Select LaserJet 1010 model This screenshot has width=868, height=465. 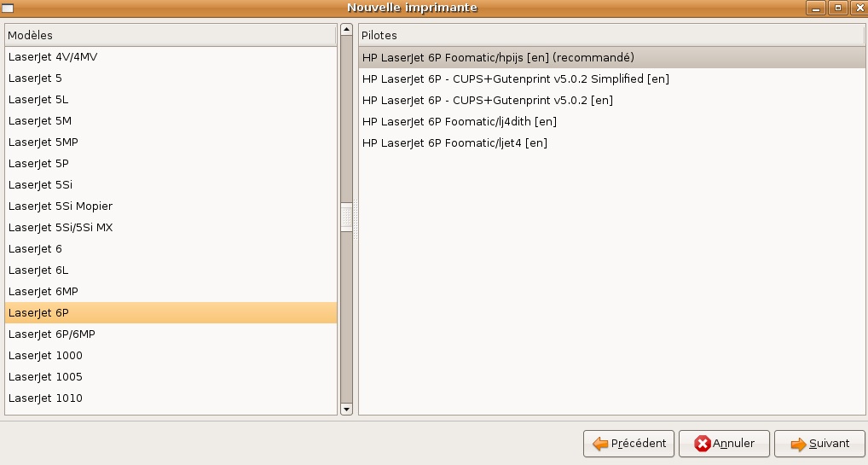tap(45, 398)
